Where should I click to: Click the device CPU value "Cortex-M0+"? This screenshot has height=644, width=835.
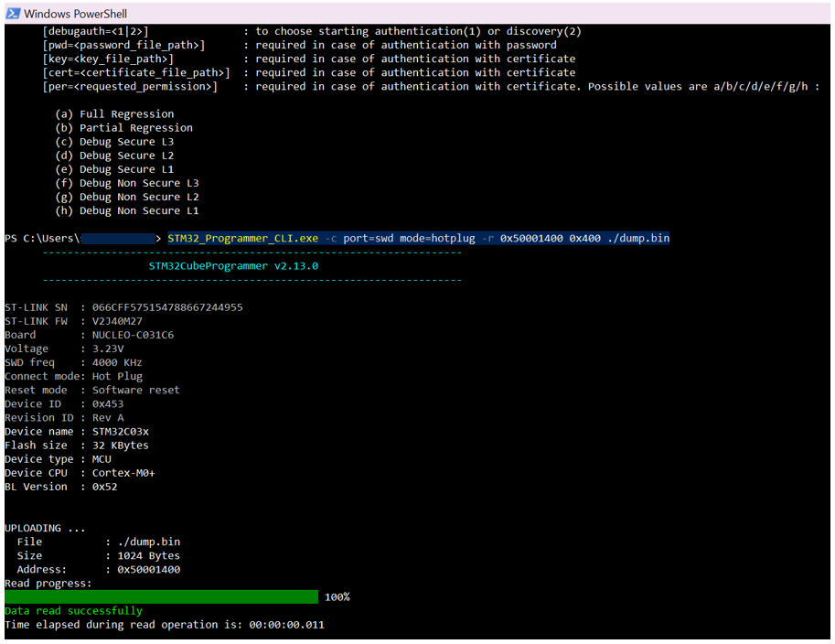[123, 473]
